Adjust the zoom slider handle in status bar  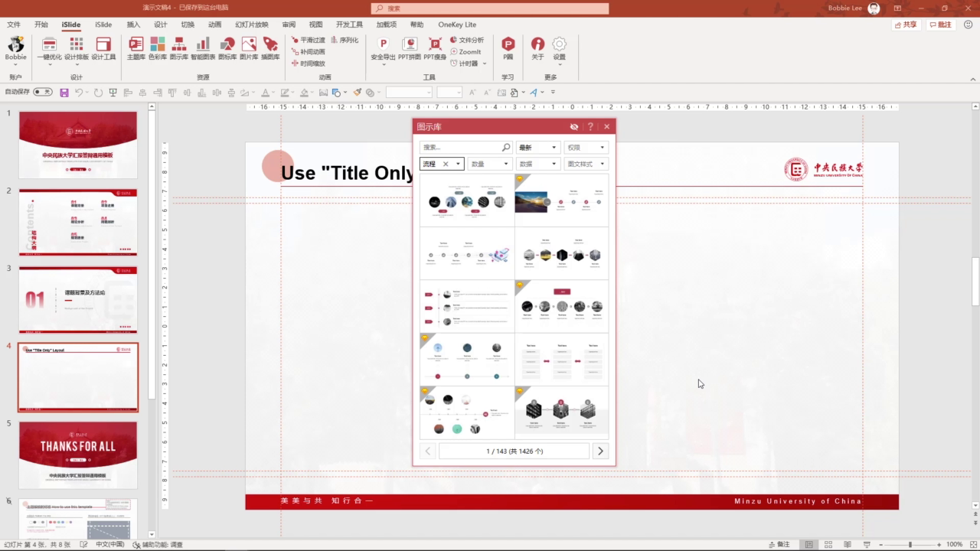[910, 544]
